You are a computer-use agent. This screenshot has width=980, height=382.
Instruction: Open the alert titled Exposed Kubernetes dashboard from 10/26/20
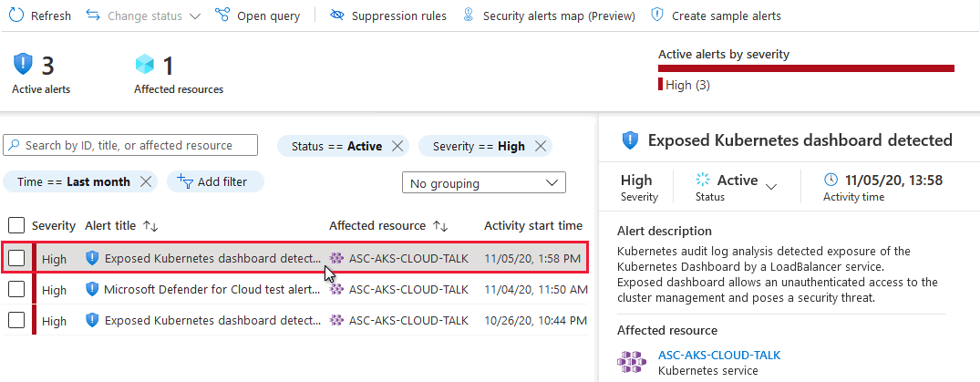[213, 321]
